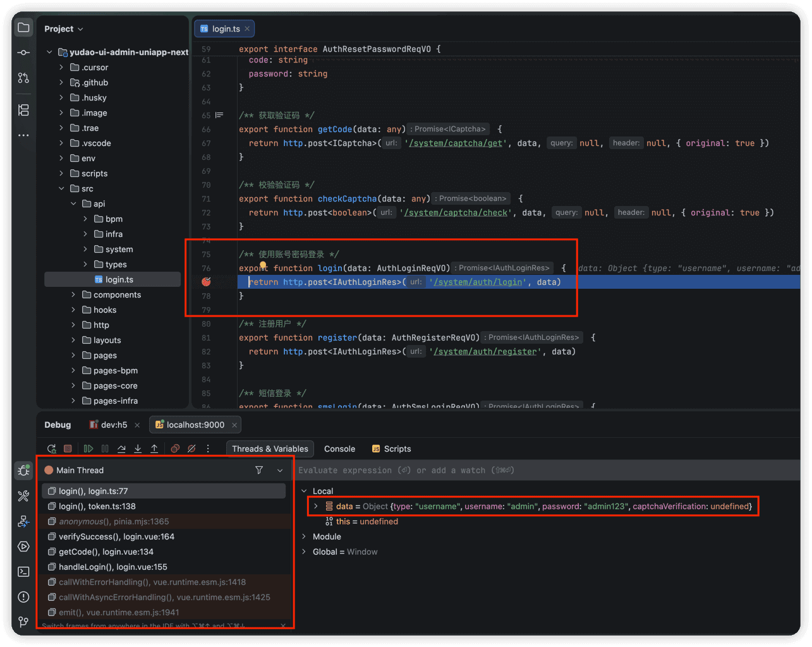Toggle the breakpoint on line 77
The image size is (812, 647).
[206, 282]
